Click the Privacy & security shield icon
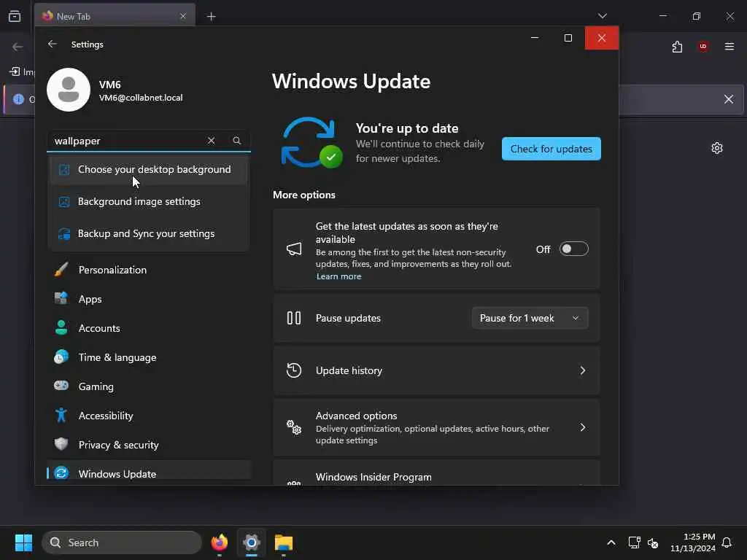This screenshot has width=747, height=560. click(x=61, y=444)
